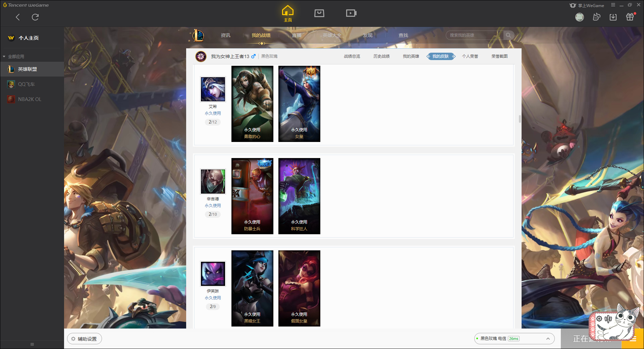
Task: Open the music notes icon
Action: click(x=596, y=17)
